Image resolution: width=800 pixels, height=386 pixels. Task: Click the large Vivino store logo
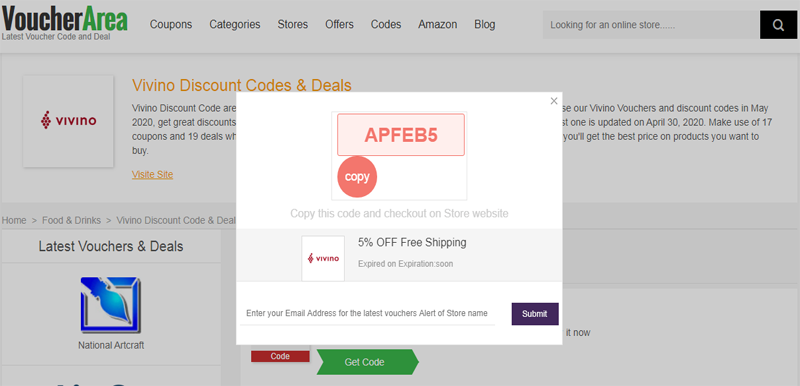68,121
